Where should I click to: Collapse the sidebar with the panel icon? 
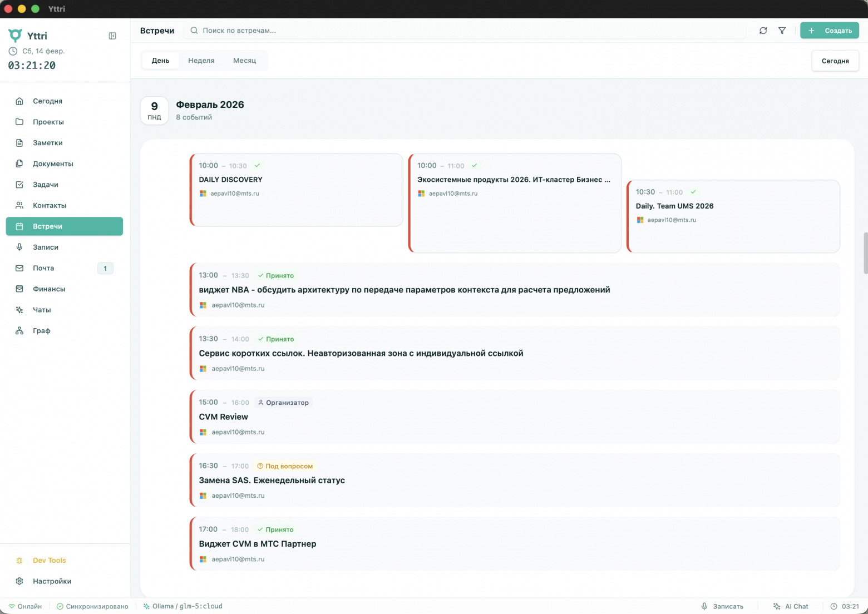[112, 36]
